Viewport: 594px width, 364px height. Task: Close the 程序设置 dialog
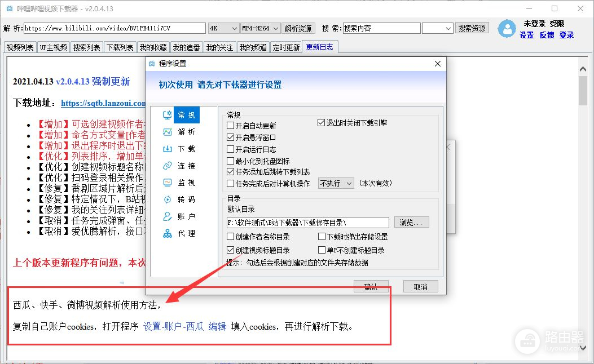click(x=438, y=64)
